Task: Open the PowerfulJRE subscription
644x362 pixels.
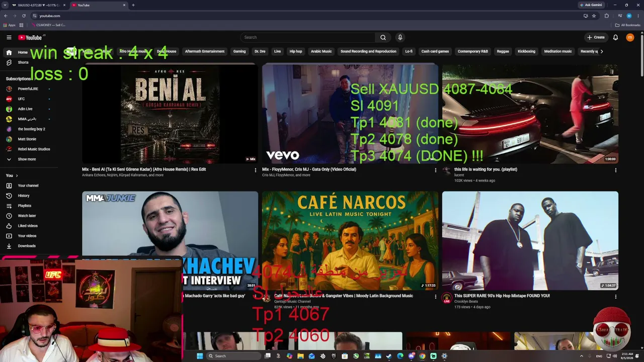Action: click(28, 88)
